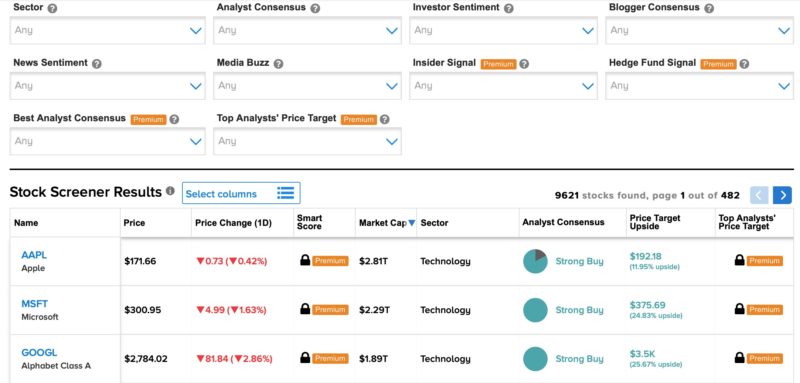Viewport: 800px width, 383px height.
Task: Click the previous page arrow button
Action: click(x=759, y=195)
